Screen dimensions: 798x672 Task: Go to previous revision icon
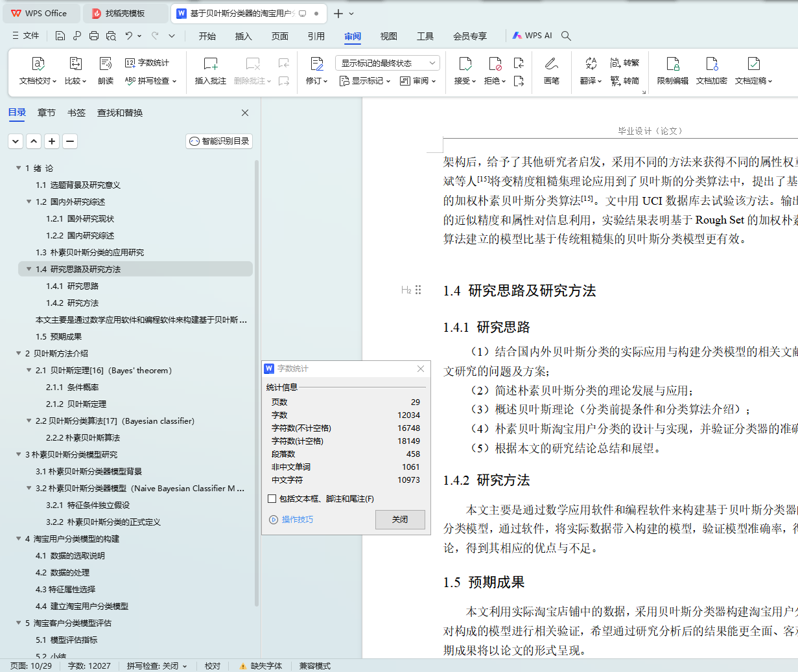point(519,63)
